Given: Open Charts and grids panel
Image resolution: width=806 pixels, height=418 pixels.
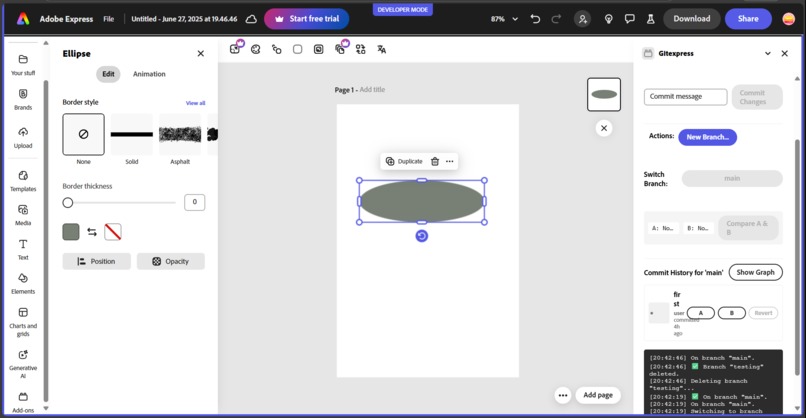Looking at the screenshot, I should click(23, 321).
